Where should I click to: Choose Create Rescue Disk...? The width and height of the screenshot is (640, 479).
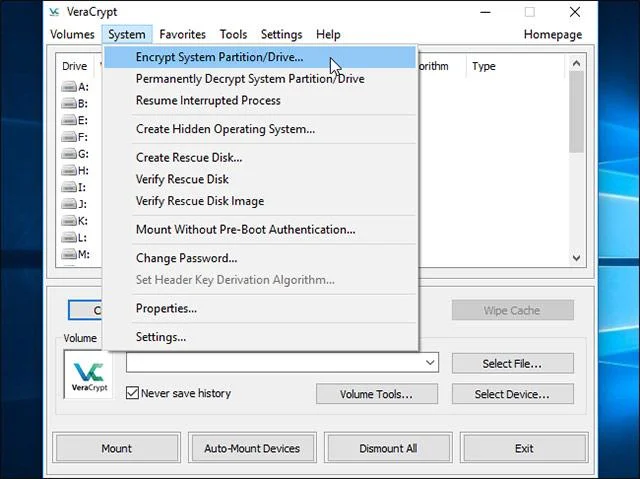pyautogui.click(x=260, y=157)
